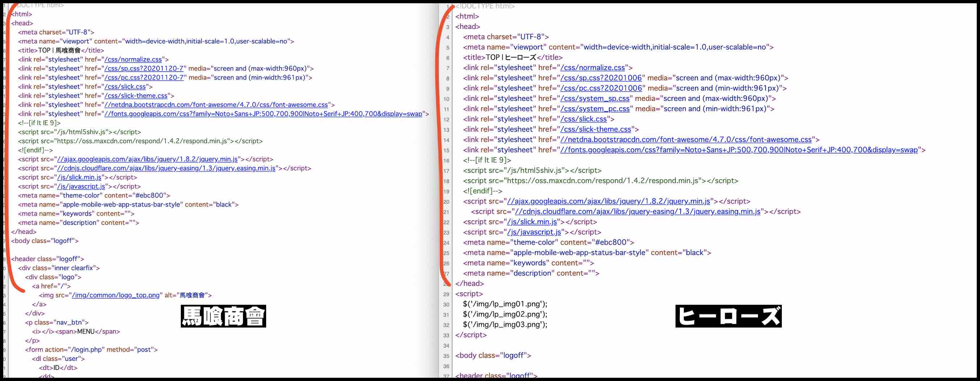Click /js/slick.min.js link in 馬喰商會 source
This screenshot has width=980, height=381.
click(79, 177)
